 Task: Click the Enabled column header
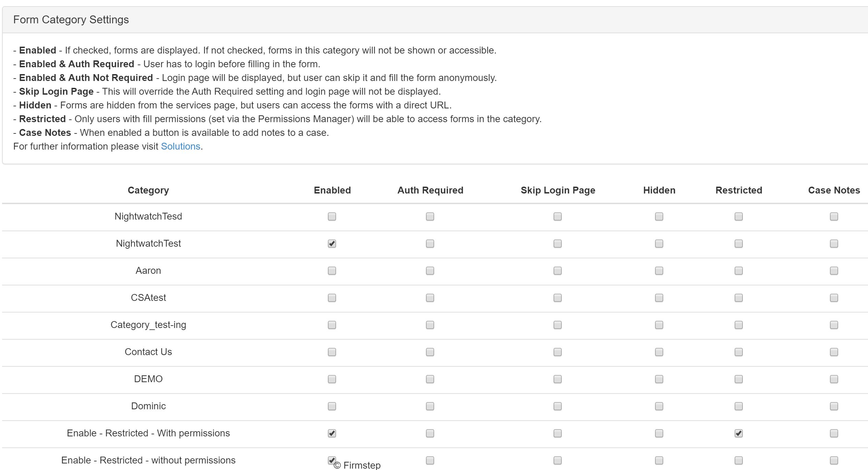(332, 190)
